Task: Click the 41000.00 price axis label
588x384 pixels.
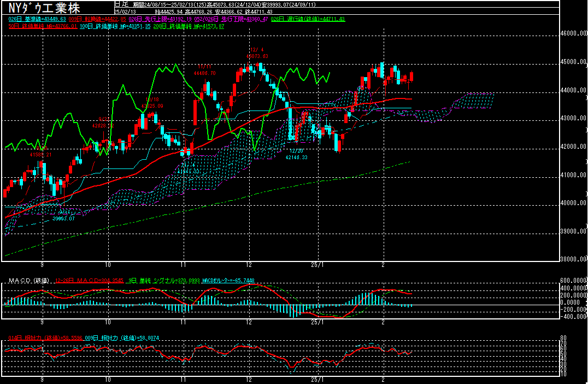Action: click(x=573, y=175)
